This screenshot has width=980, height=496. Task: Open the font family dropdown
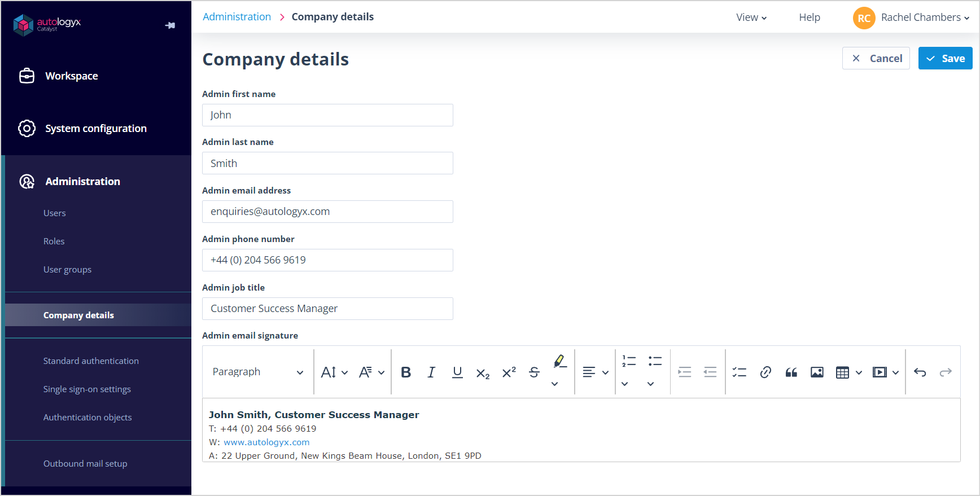371,372
